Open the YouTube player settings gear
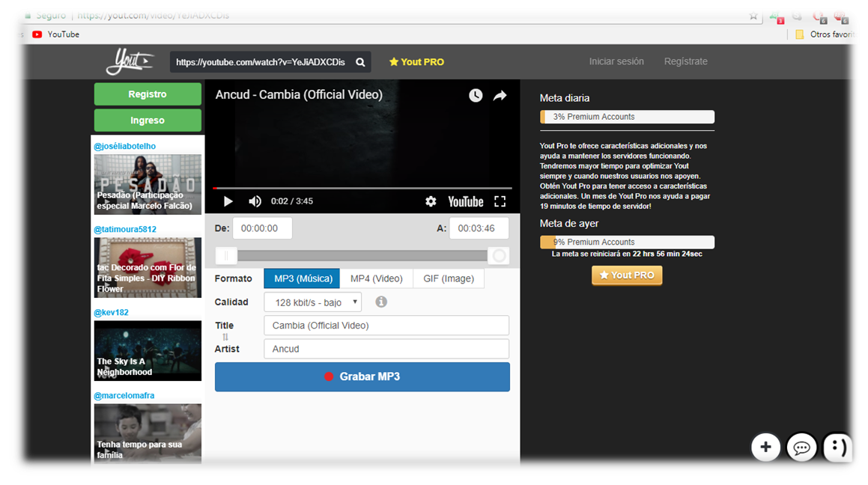The height and width of the screenshot is (485, 868). pyautogui.click(x=431, y=201)
